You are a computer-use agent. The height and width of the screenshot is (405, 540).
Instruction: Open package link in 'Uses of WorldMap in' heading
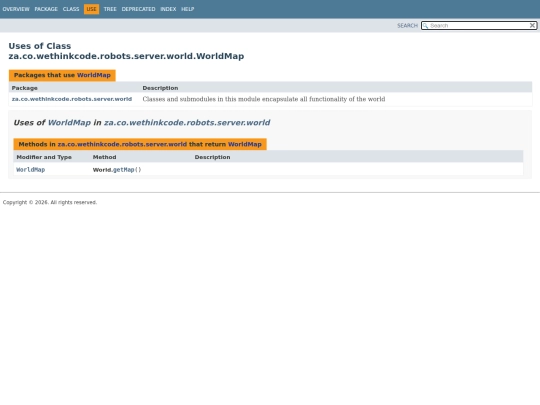tap(187, 123)
